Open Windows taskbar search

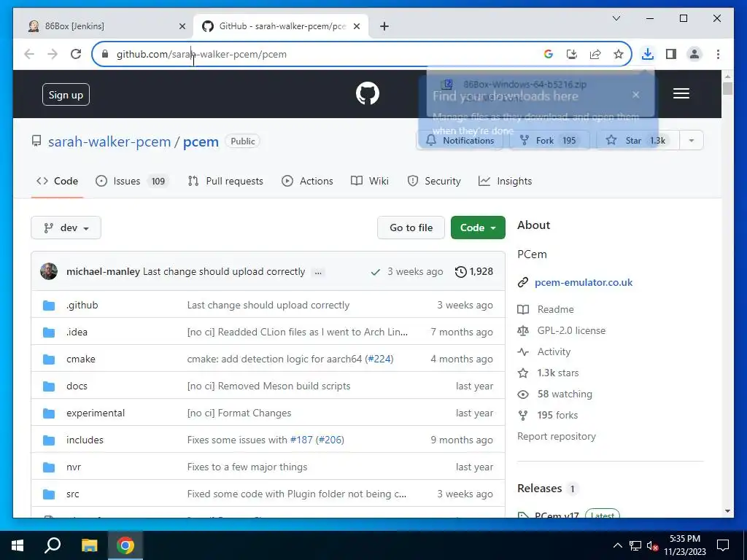(x=53, y=545)
